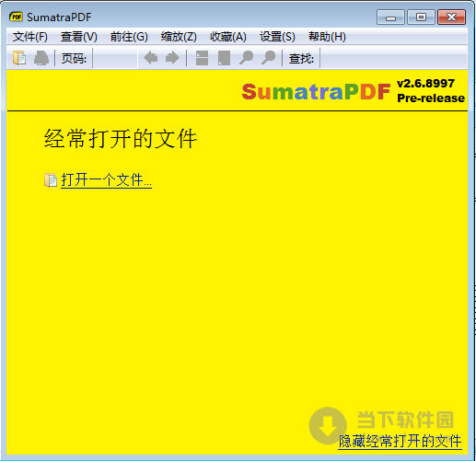
Task: Select Fit Width continuous view icon
Action: click(x=202, y=58)
